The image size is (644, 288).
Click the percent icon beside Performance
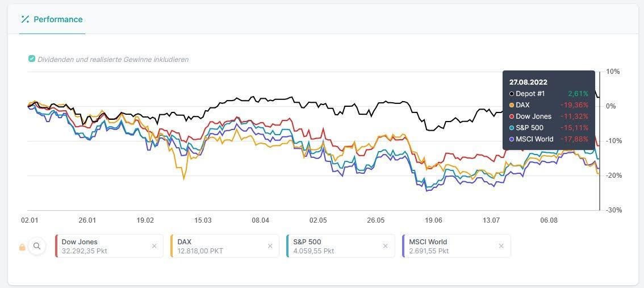25,19
